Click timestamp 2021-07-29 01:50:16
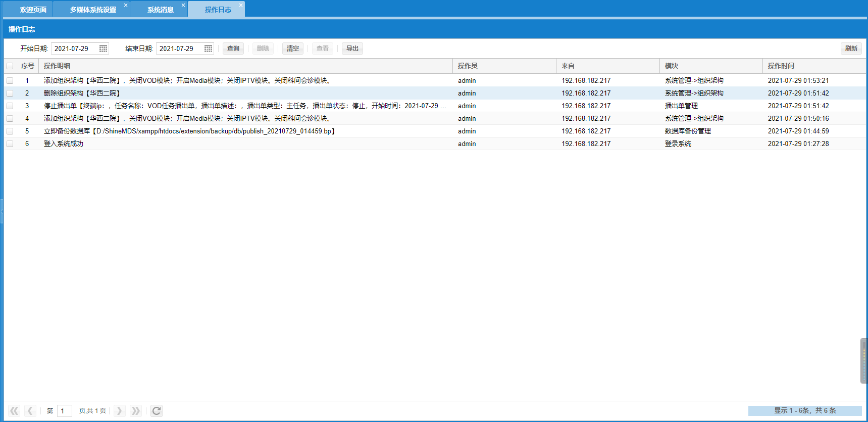This screenshot has width=868, height=422. pos(798,118)
